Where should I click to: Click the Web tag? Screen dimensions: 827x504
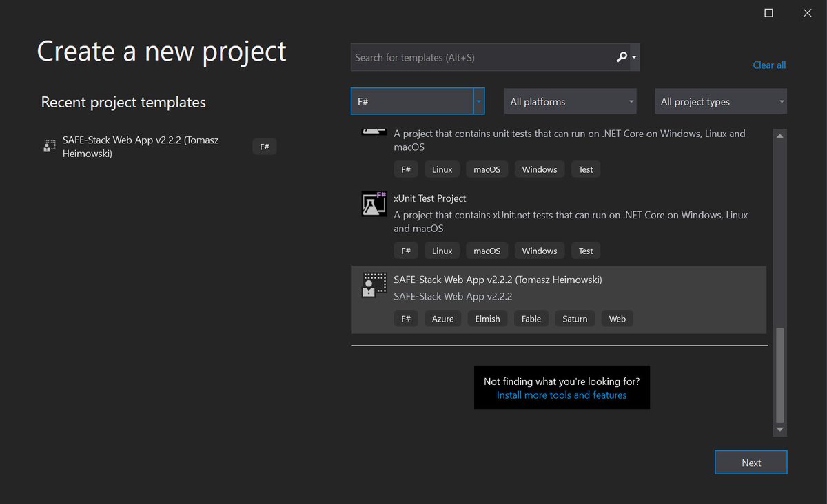click(x=617, y=319)
